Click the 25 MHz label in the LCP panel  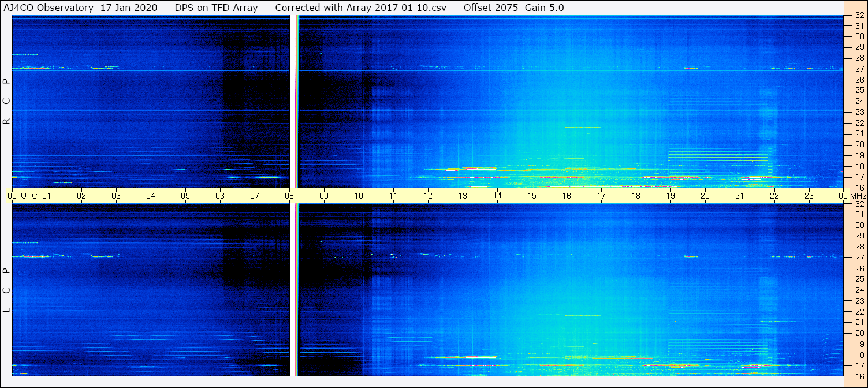point(859,279)
